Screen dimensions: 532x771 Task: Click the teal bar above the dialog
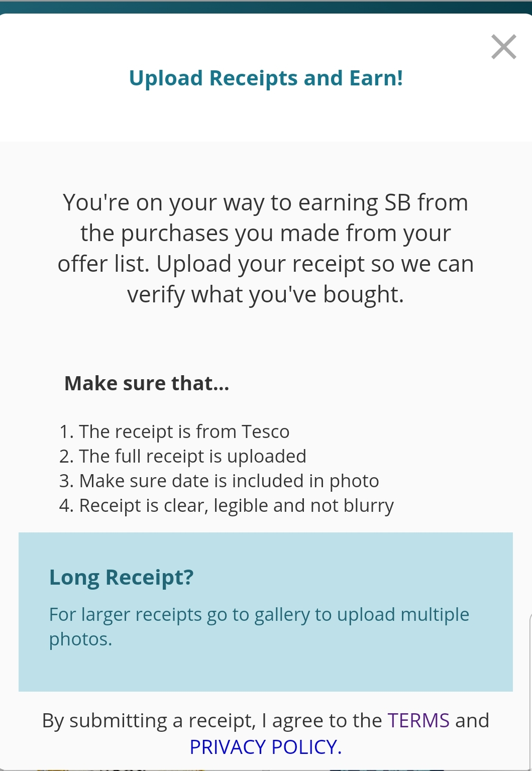pyautogui.click(x=266, y=7)
